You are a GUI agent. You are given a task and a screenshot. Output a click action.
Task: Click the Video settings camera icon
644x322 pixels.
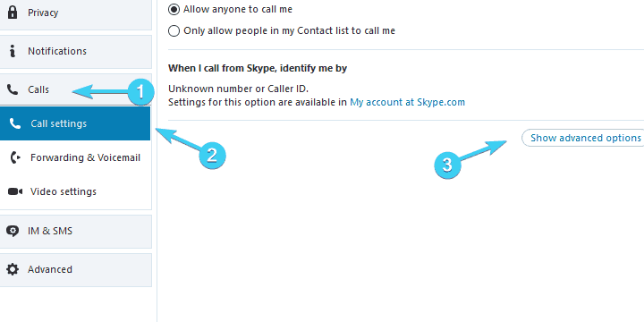pos(15,191)
